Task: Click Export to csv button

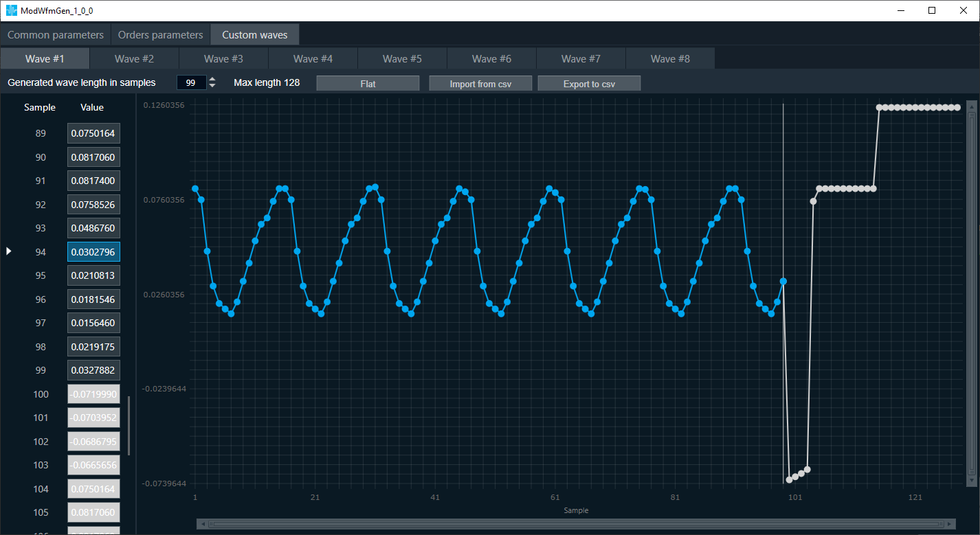Action: click(x=589, y=83)
